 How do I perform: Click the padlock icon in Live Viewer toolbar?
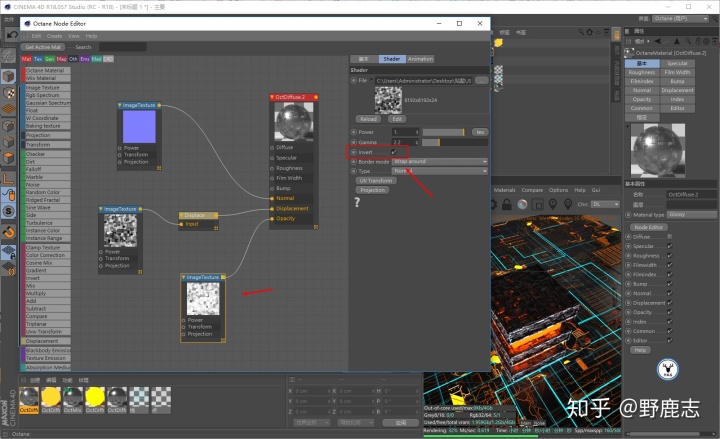point(507,204)
